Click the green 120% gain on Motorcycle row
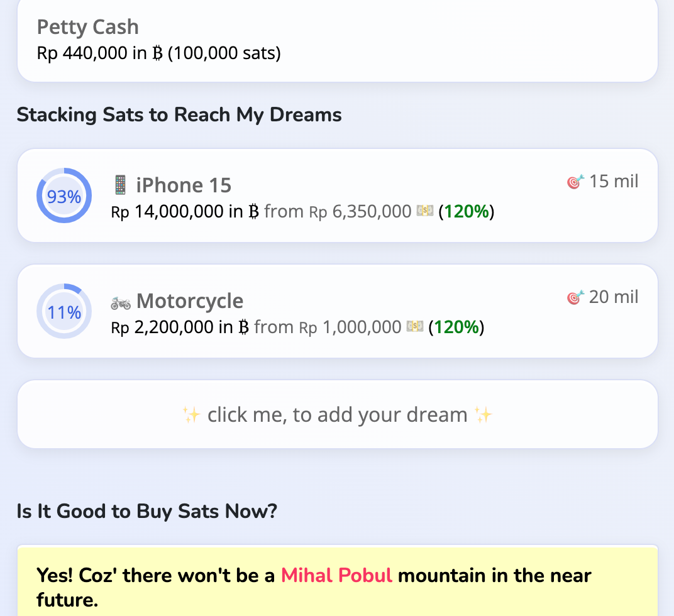Screen dimensions: 674x616 (x=456, y=327)
